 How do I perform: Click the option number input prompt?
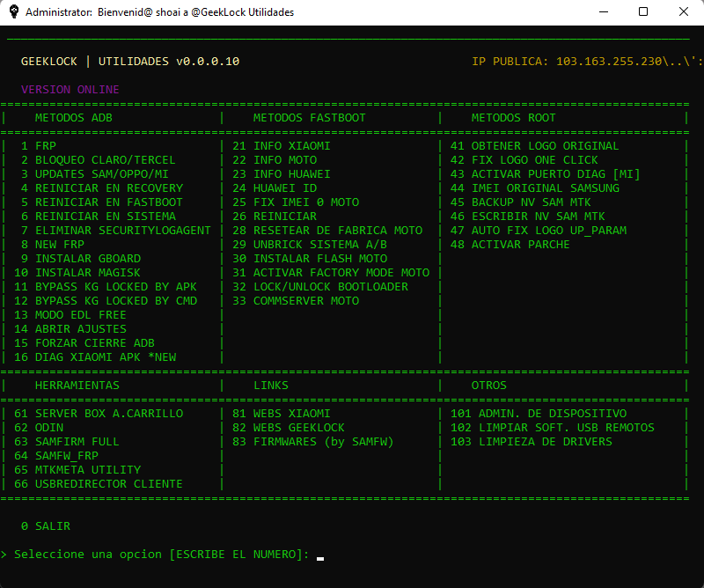[319, 555]
